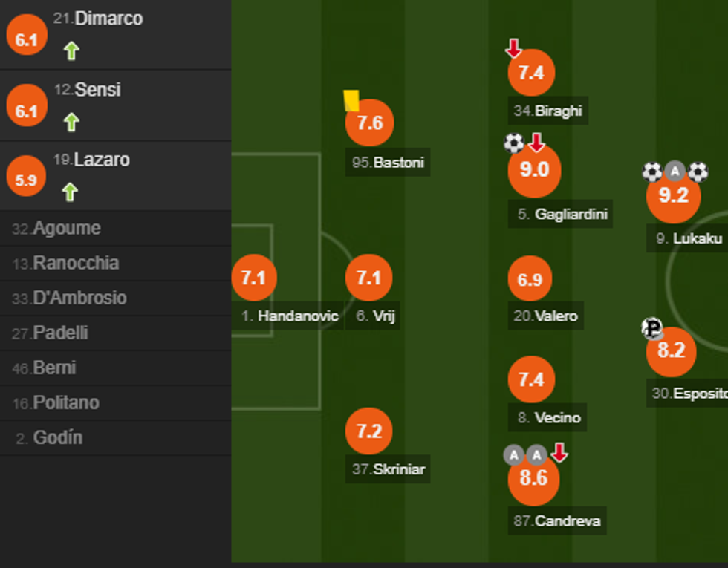This screenshot has height=568, width=728.
Task: Select Ranocchia from the bench list
Action: coord(75,264)
